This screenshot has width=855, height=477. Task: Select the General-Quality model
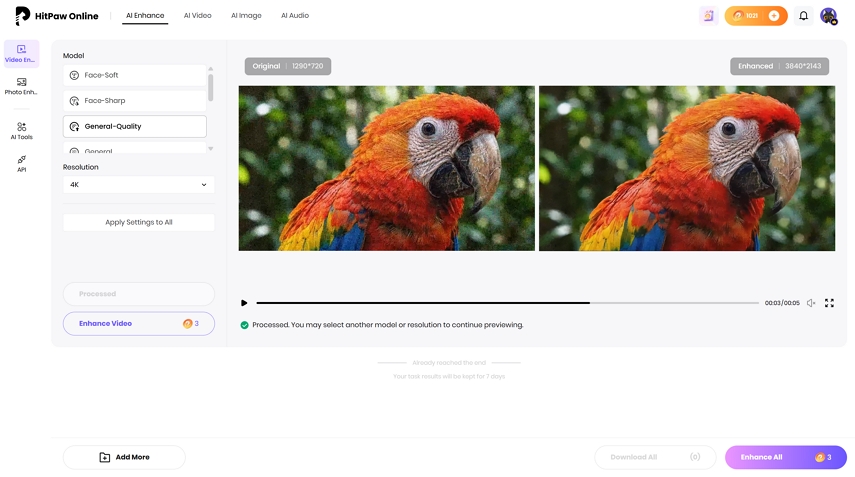[135, 126]
